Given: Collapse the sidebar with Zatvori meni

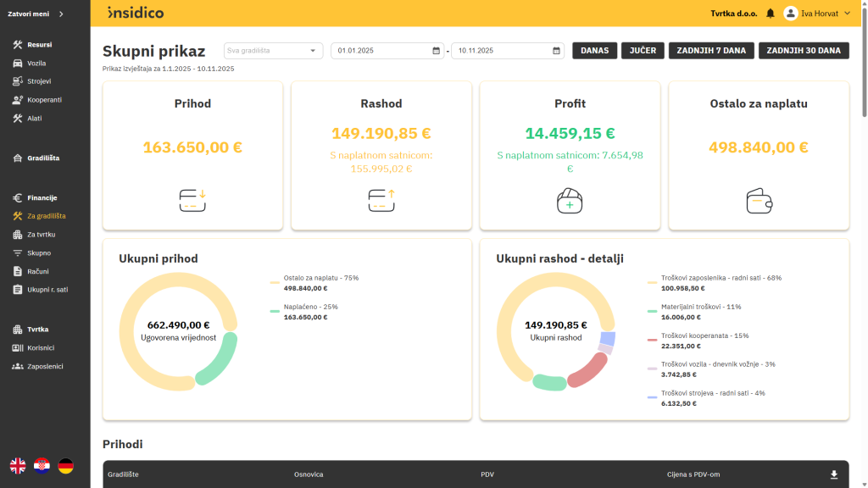Looking at the screenshot, I should (36, 14).
